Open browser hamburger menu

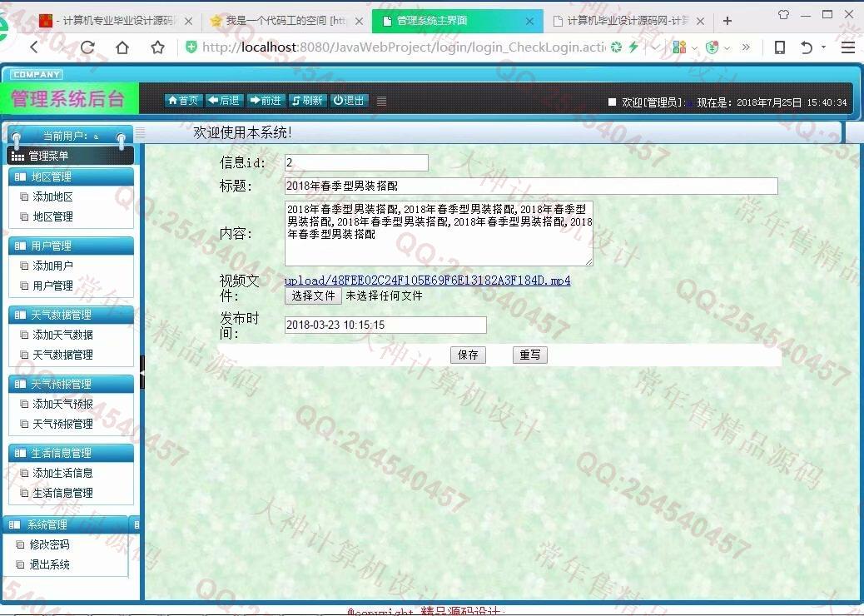coord(848,47)
